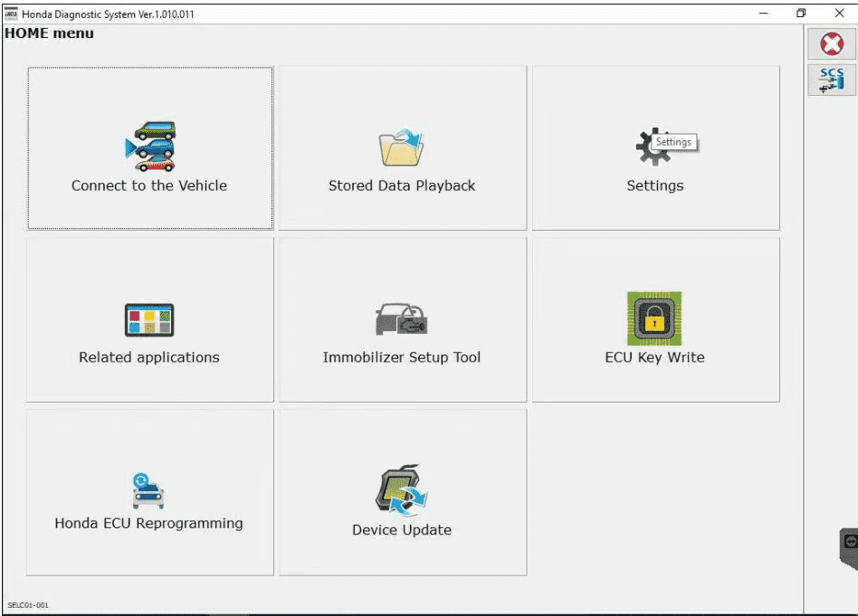858x616 pixels.
Task: Select the Immobilizer Setup Tool text
Action: (402, 357)
